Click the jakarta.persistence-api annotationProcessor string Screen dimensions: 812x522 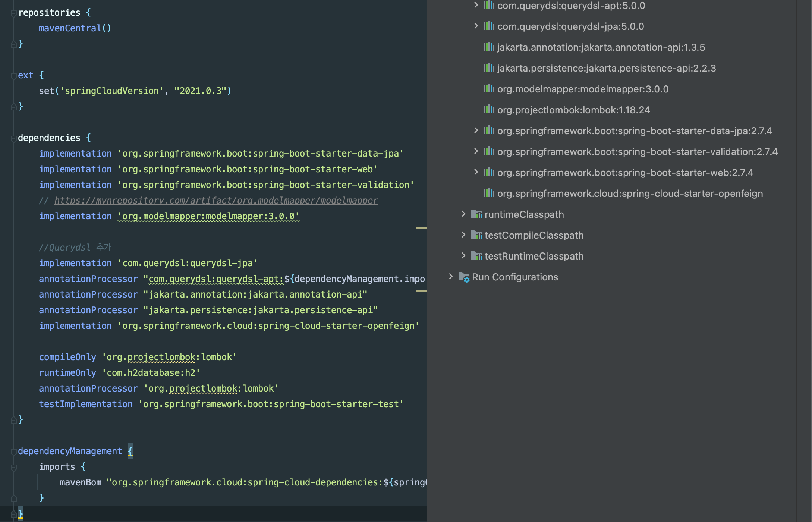261,310
